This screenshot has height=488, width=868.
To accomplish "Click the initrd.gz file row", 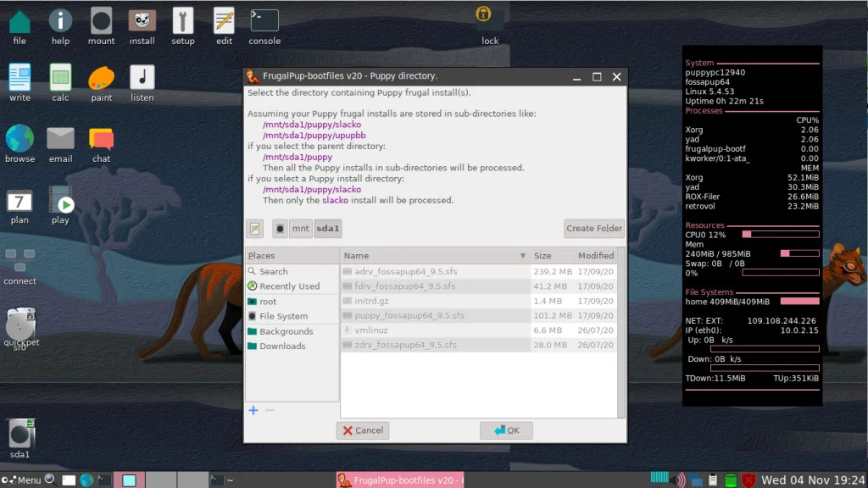I will click(478, 301).
